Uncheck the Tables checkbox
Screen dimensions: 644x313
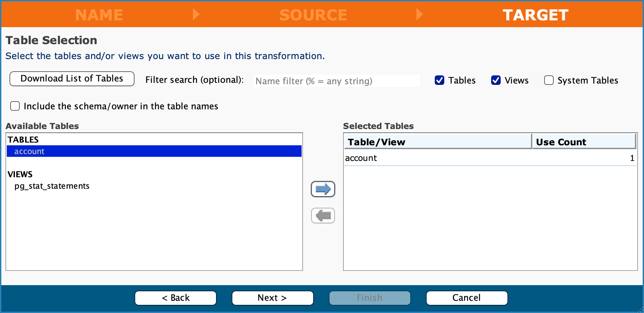click(x=440, y=80)
